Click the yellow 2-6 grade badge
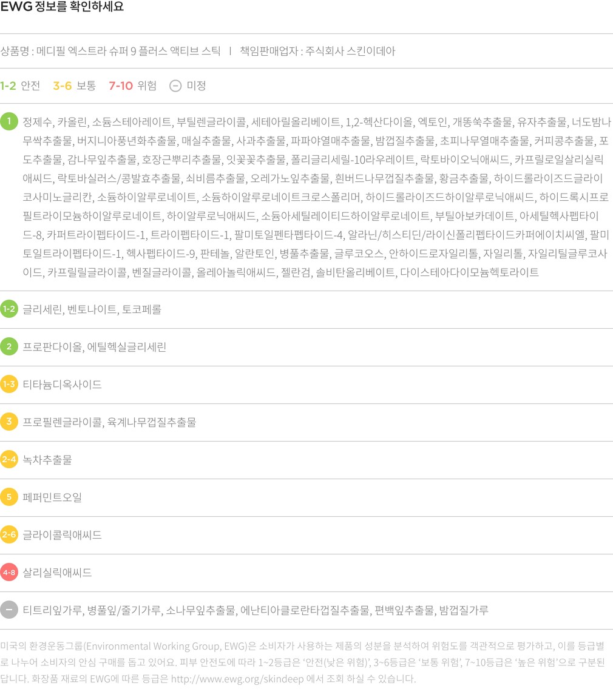Image resolution: width=613 pixels, height=700 pixels. [x=9, y=535]
